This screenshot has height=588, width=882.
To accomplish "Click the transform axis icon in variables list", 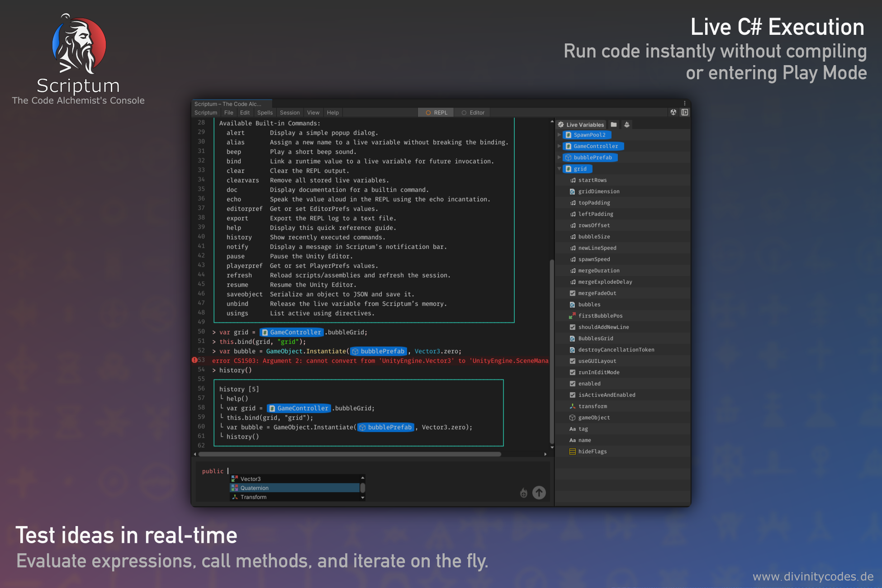I will tap(573, 406).
